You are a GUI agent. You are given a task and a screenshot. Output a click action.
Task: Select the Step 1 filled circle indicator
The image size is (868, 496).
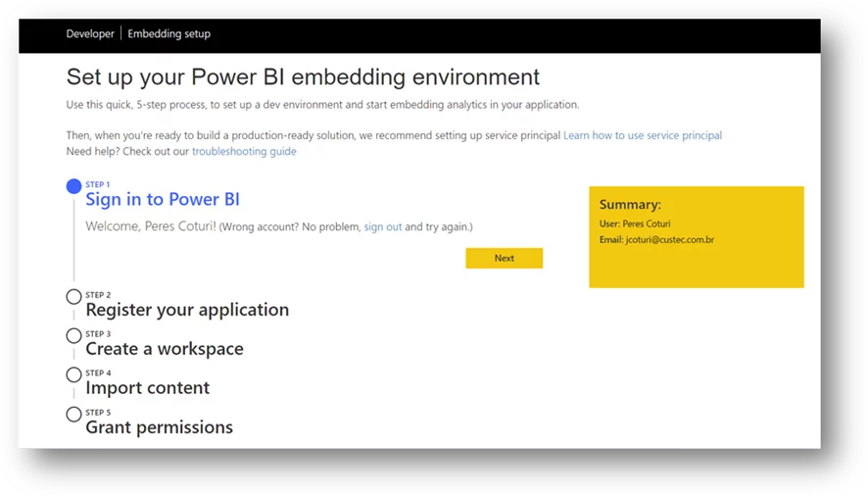(x=73, y=186)
